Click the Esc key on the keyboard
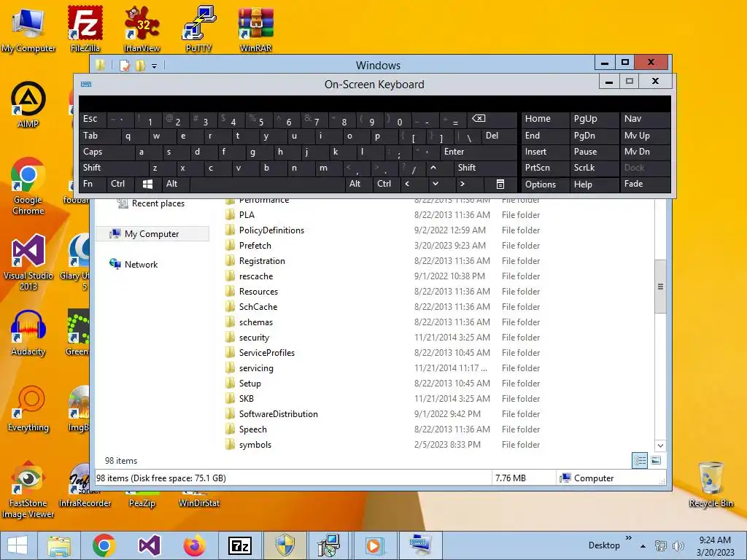Viewport: 747px width, 560px height. [x=93, y=119]
